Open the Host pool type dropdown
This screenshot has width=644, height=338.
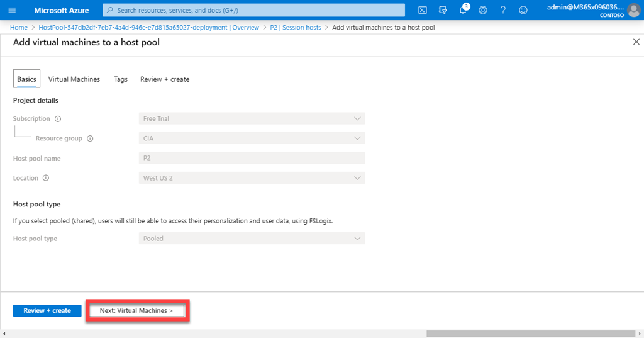(x=252, y=239)
